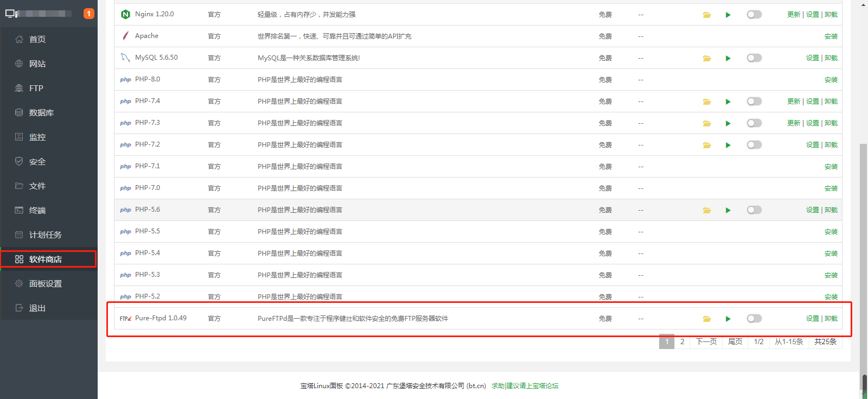The image size is (868, 399).
Task: Click the PHP-7.4 play icon
Action: 728,102
